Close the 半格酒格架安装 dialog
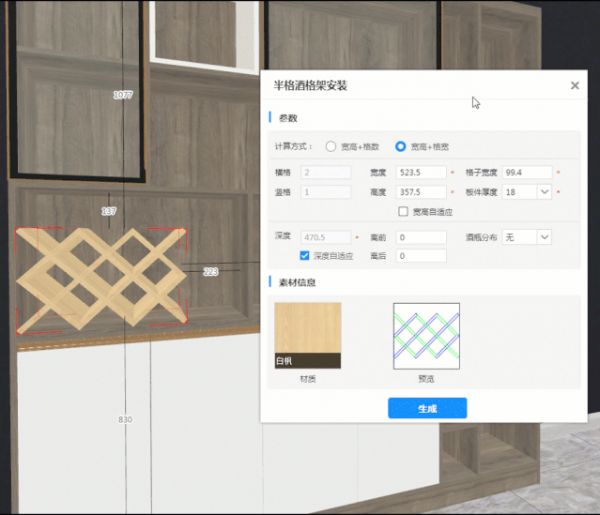Screen dimensions: 600x515 [x=575, y=86]
